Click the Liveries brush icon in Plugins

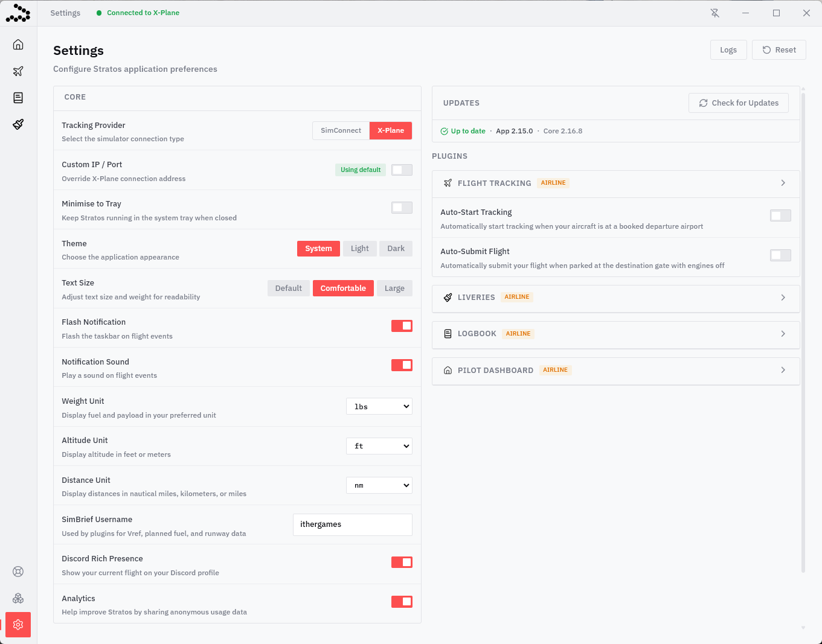click(x=448, y=297)
